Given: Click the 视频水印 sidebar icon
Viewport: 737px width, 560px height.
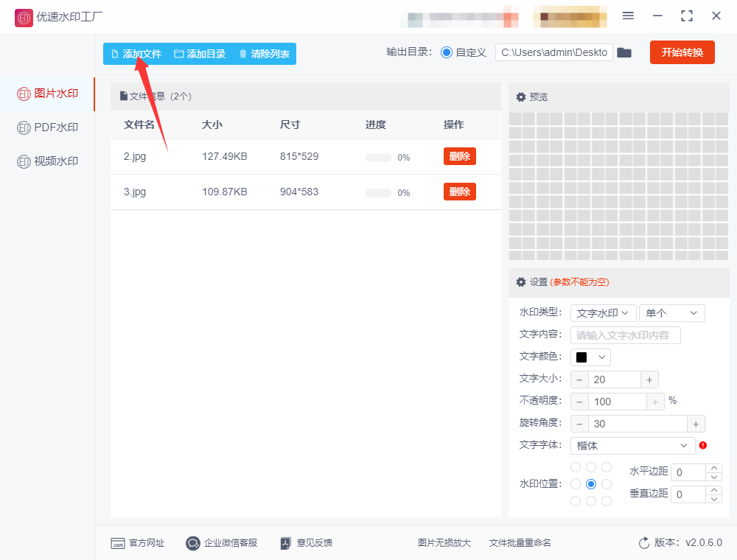Looking at the screenshot, I should [24, 161].
